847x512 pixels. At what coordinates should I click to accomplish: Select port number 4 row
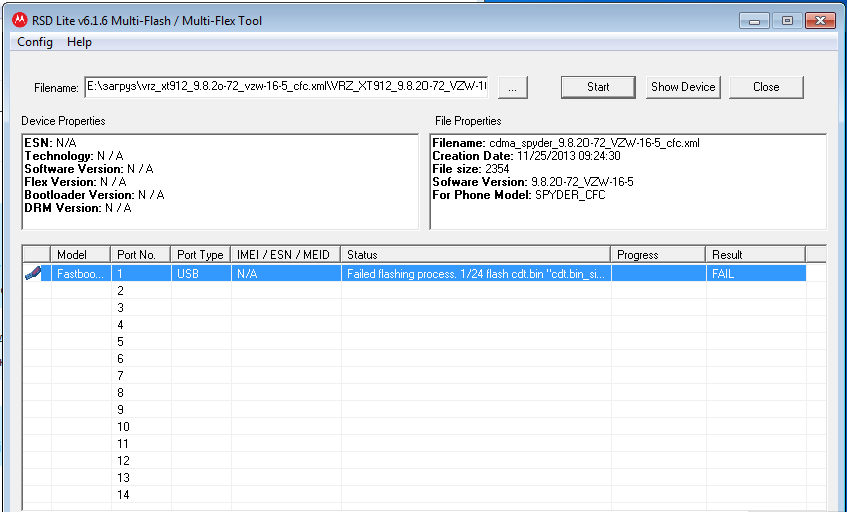424,325
